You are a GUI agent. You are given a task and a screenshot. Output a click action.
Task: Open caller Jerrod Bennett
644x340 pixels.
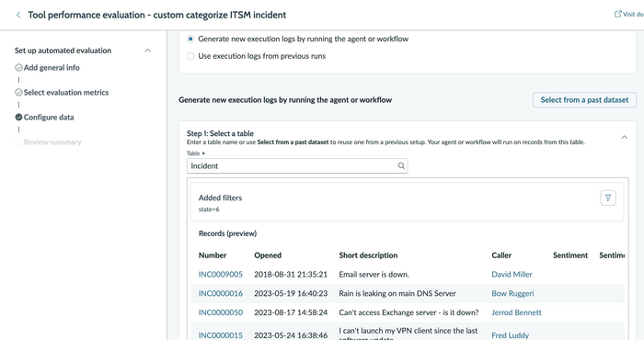(x=516, y=312)
